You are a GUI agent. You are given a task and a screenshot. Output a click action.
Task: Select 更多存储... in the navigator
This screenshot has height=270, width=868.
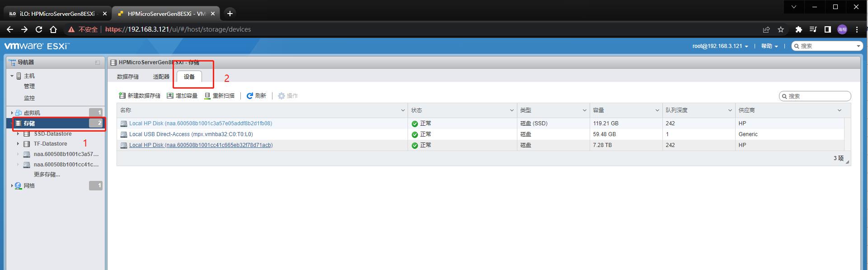tap(47, 175)
